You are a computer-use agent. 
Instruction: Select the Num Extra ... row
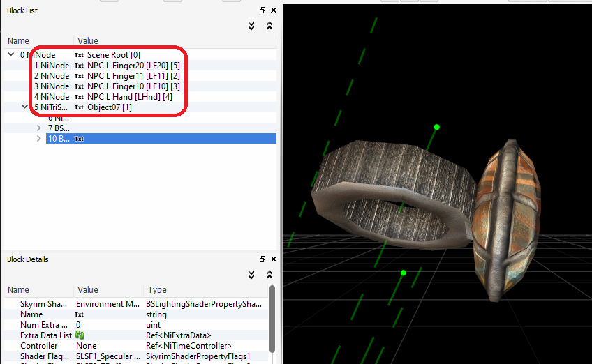136,325
